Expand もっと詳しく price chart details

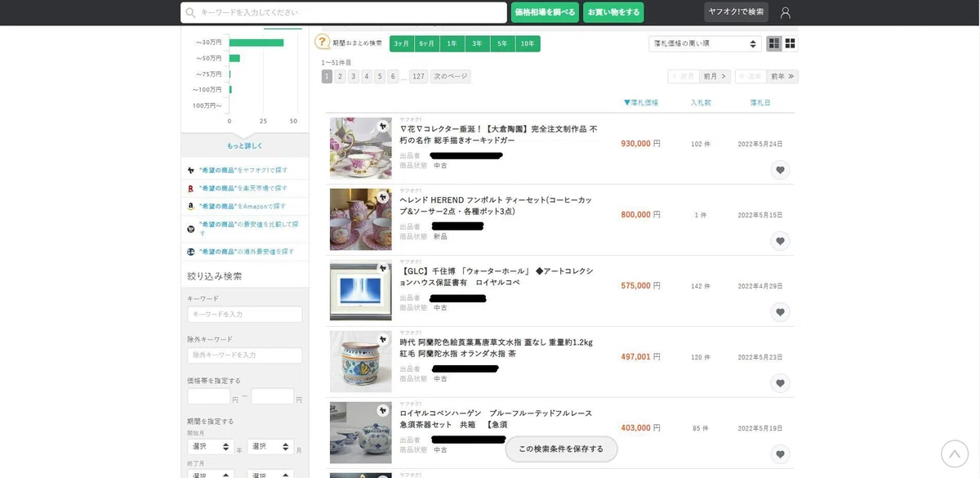pyautogui.click(x=245, y=145)
